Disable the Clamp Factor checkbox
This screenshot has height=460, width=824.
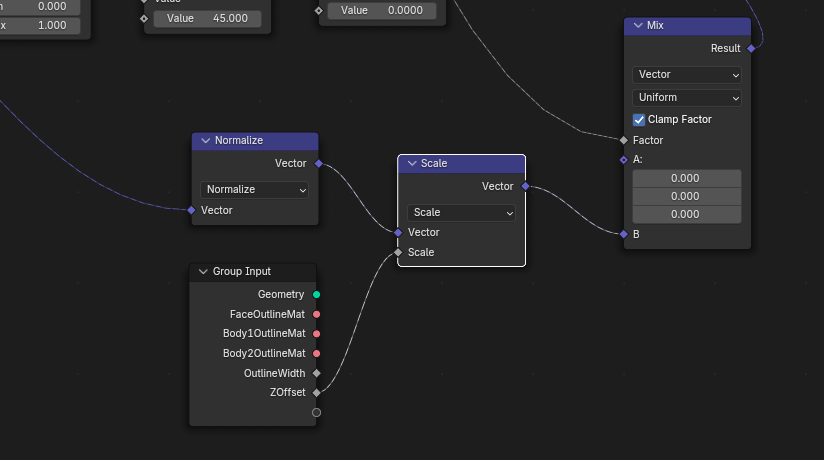[x=640, y=119]
